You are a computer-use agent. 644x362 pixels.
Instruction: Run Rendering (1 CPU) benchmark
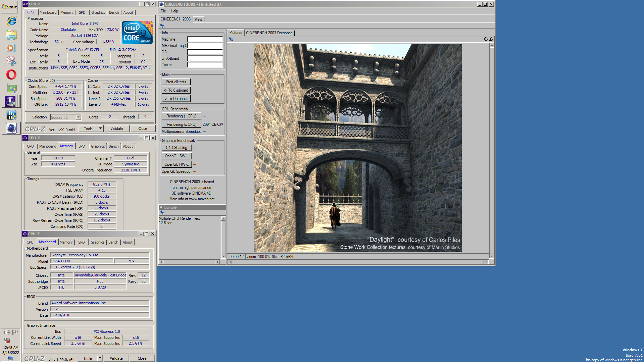(181, 116)
